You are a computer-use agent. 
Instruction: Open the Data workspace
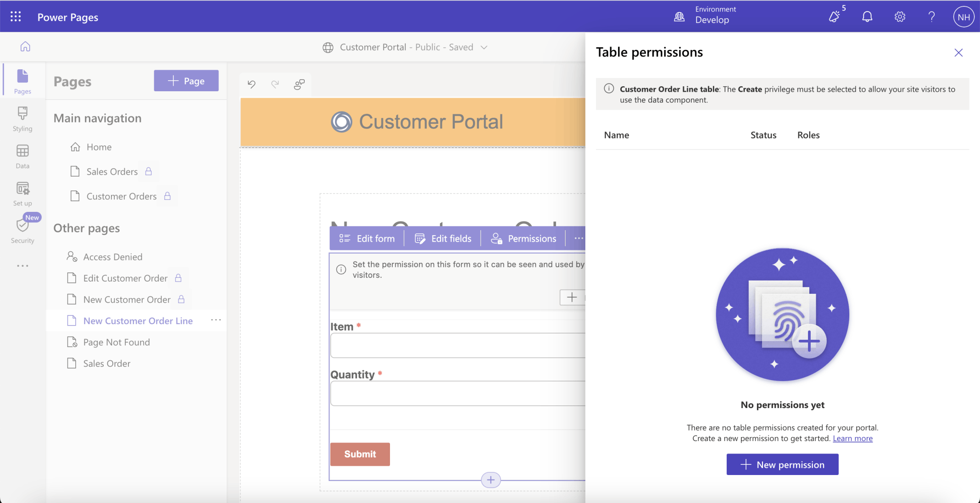coord(22,156)
